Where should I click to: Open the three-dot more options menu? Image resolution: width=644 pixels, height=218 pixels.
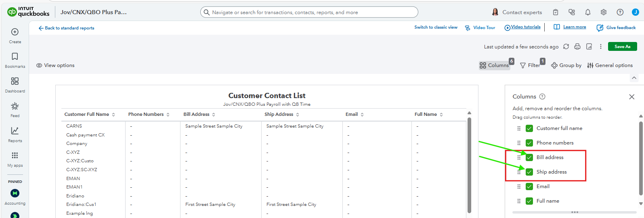[x=601, y=46]
